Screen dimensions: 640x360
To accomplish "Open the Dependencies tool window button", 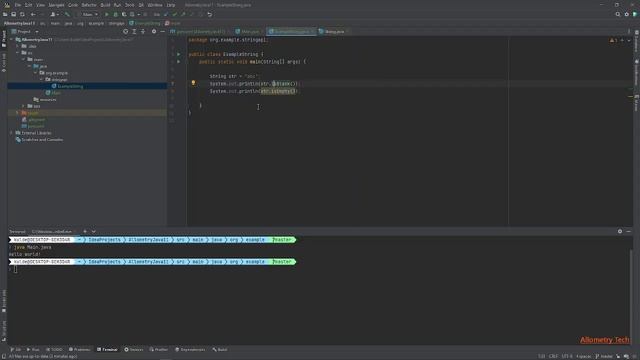I will pyautogui.click(x=190, y=349).
